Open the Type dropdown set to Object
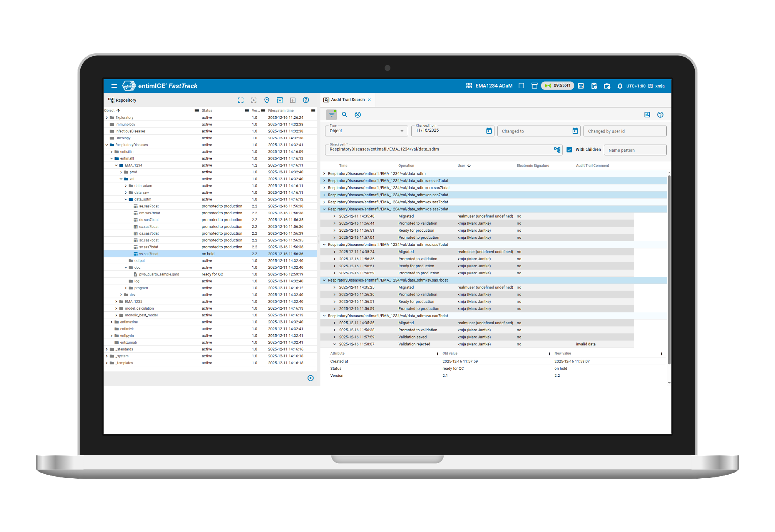This screenshot has height=532, width=775. (366, 131)
